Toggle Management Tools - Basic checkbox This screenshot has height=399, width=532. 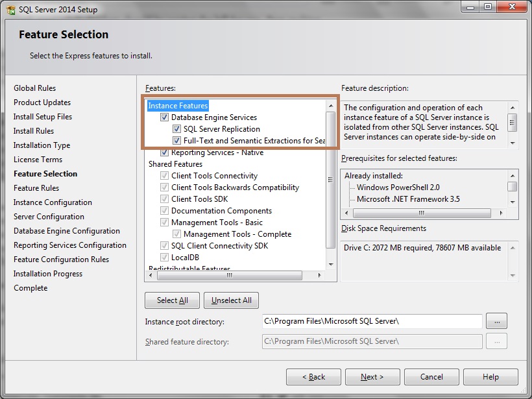click(x=164, y=223)
